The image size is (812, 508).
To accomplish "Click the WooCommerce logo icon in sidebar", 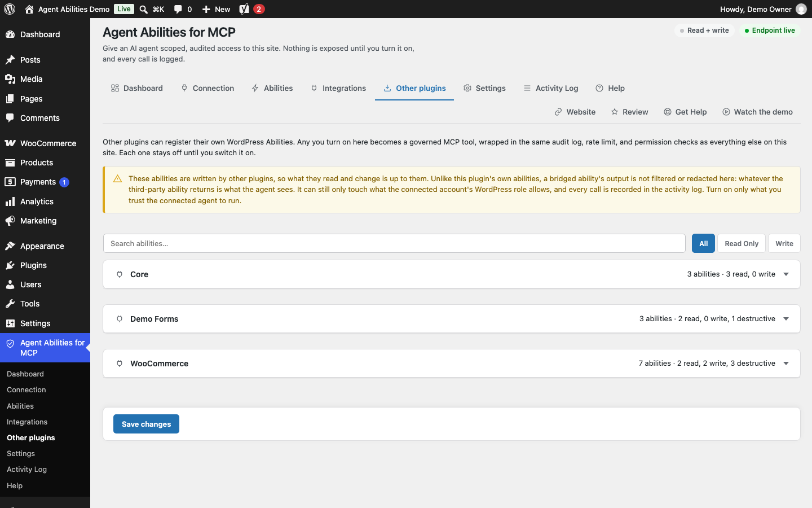I will [10, 143].
